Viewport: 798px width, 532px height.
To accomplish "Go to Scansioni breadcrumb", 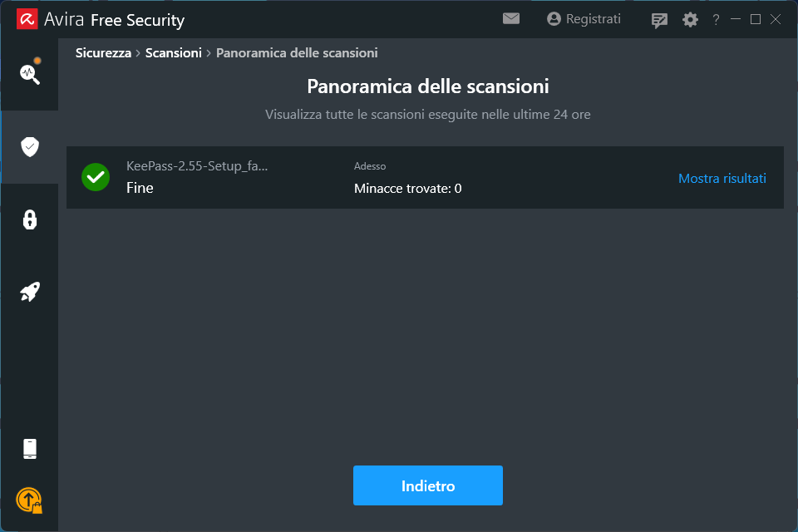I will [173, 53].
